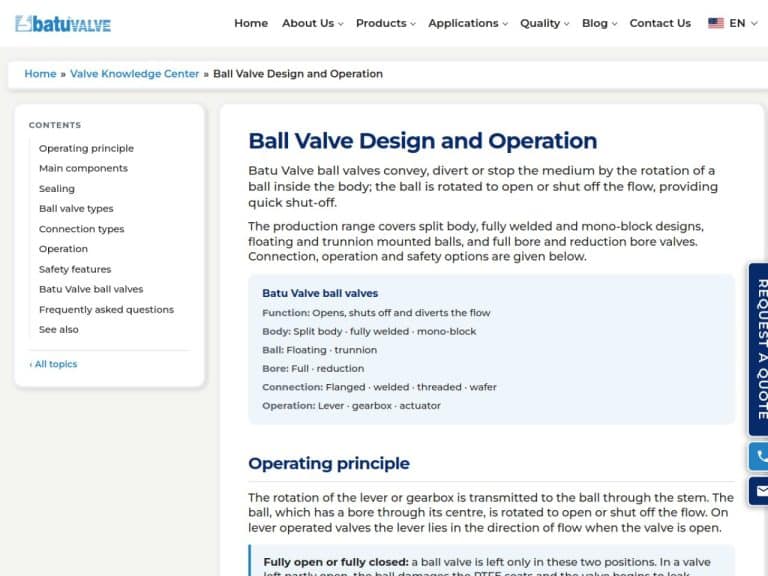768x576 pixels.
Task: Jump to Batu Valve ball valves entry
Action: 91,289
